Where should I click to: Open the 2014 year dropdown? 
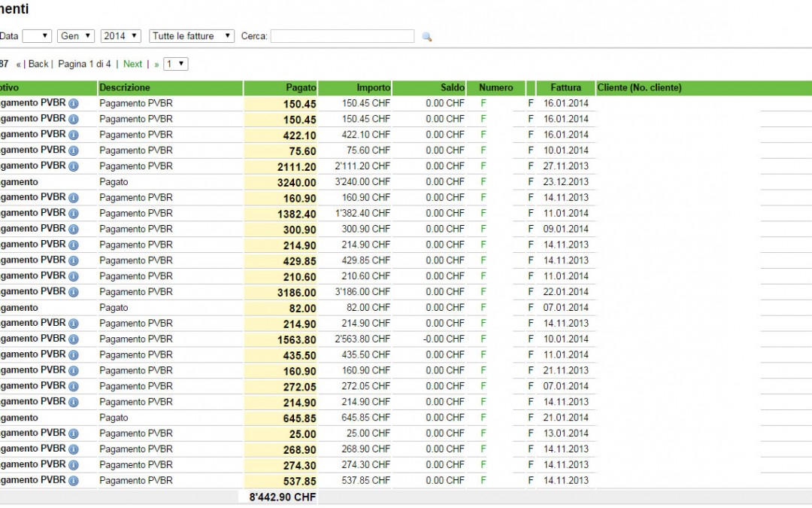click(x=121, y=36)
